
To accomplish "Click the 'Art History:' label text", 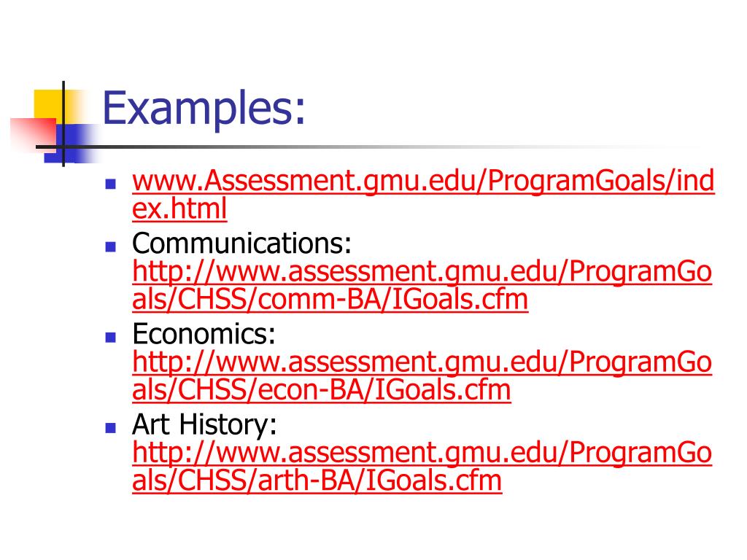I will (204, 424).
